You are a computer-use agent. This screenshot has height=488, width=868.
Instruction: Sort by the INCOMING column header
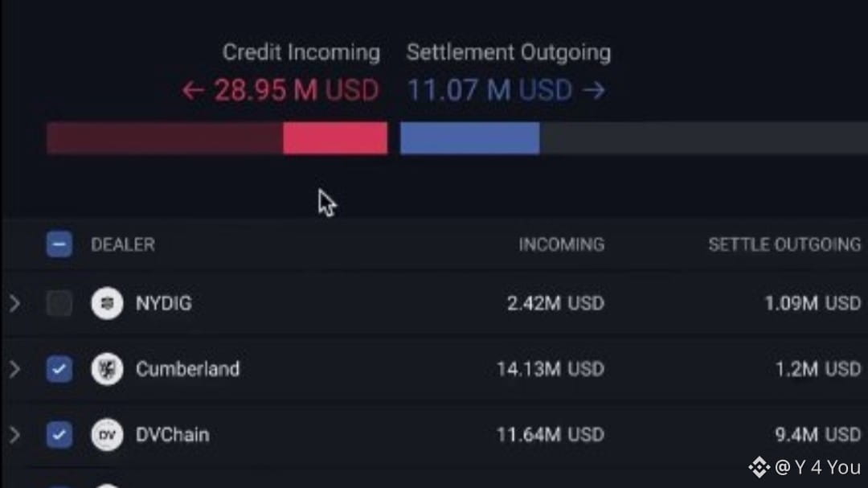click(x=561, y=244)
